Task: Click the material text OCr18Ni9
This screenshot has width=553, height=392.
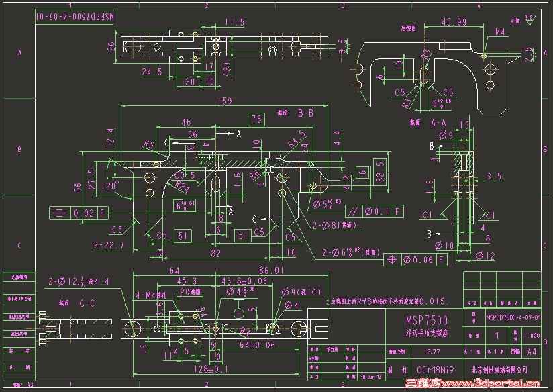Action: tap(435, 370)
